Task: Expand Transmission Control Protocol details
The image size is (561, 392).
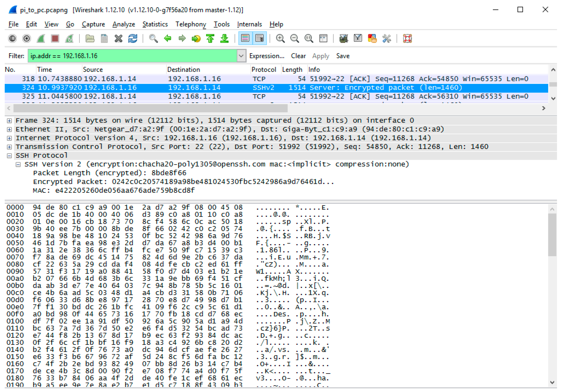Action: coord(9,147)
